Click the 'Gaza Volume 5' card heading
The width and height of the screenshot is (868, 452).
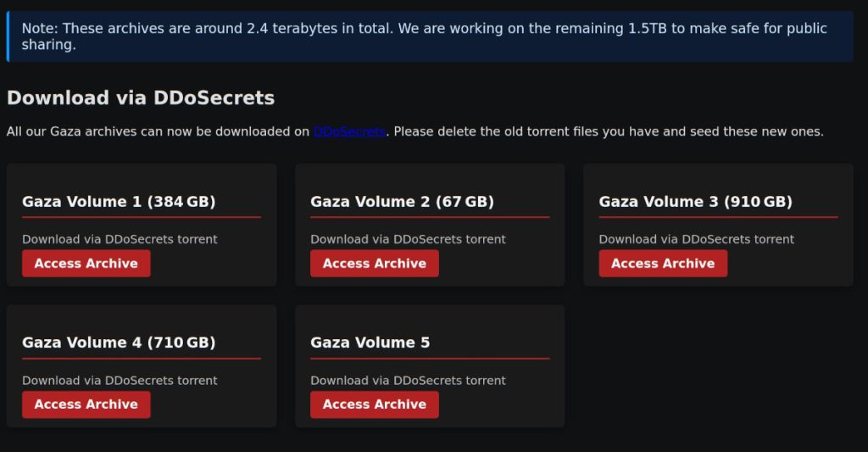point(370,343)
